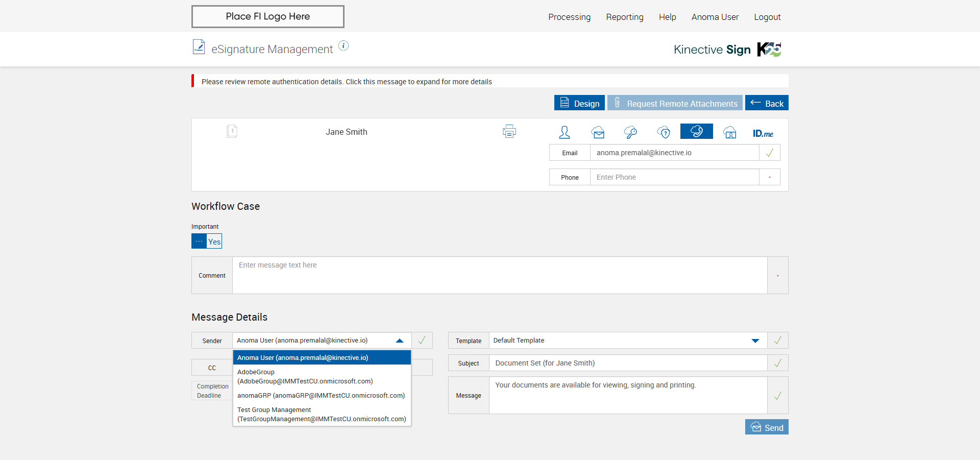Pick Test Group Management sender option
This screenshot has width=980, height=460.
point(322,415)
